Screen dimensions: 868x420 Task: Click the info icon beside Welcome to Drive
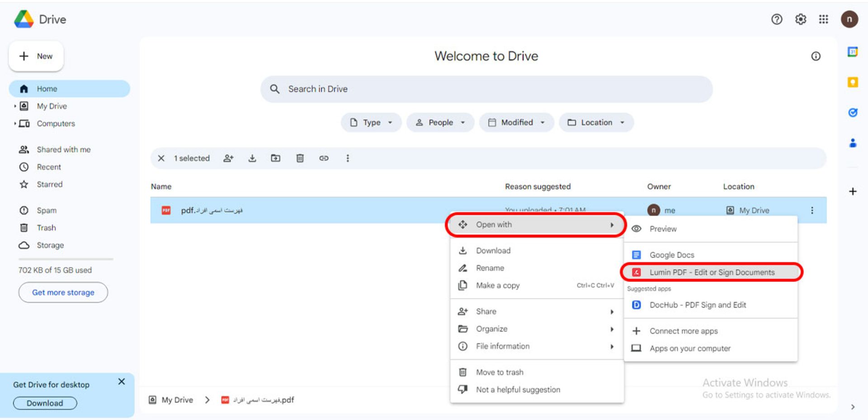[816, 56]
